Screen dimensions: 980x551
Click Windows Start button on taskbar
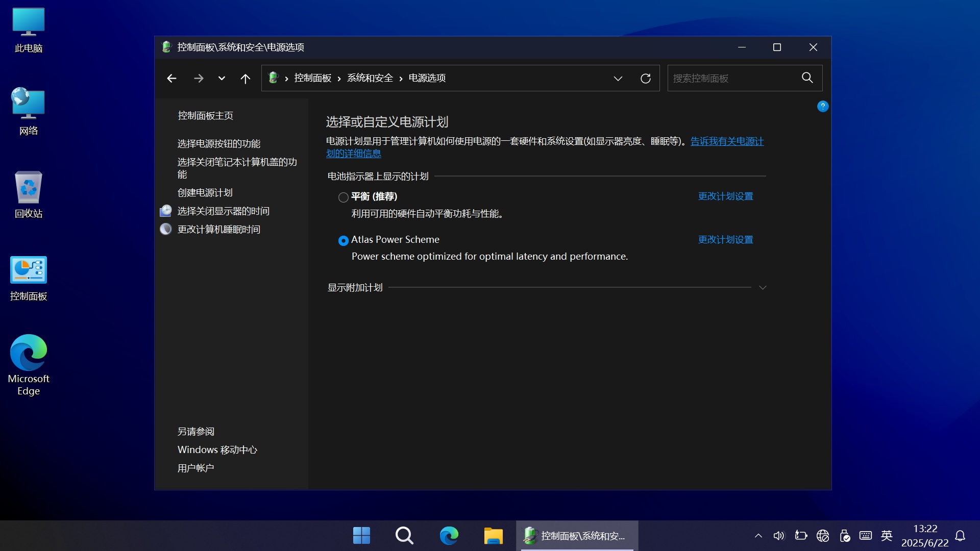[361, 535]
